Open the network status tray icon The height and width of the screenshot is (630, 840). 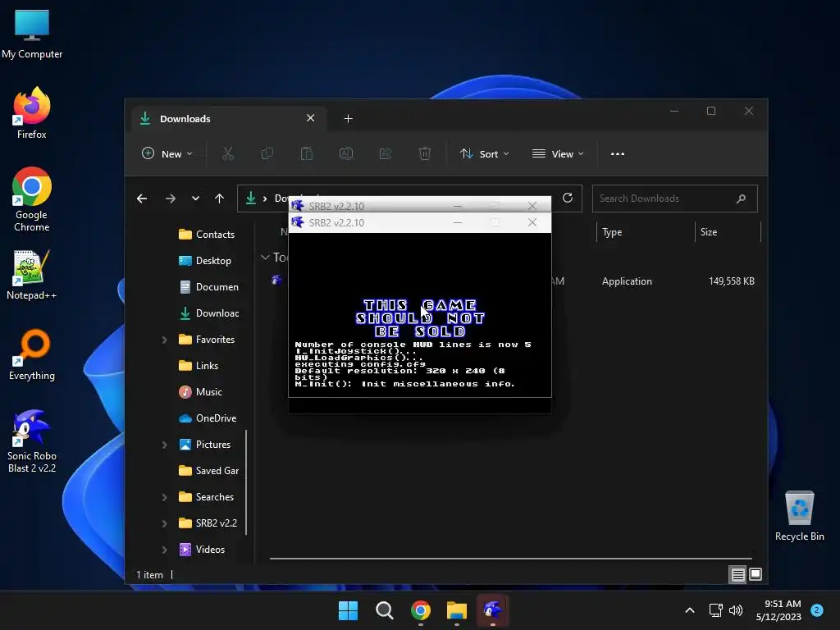715,610
